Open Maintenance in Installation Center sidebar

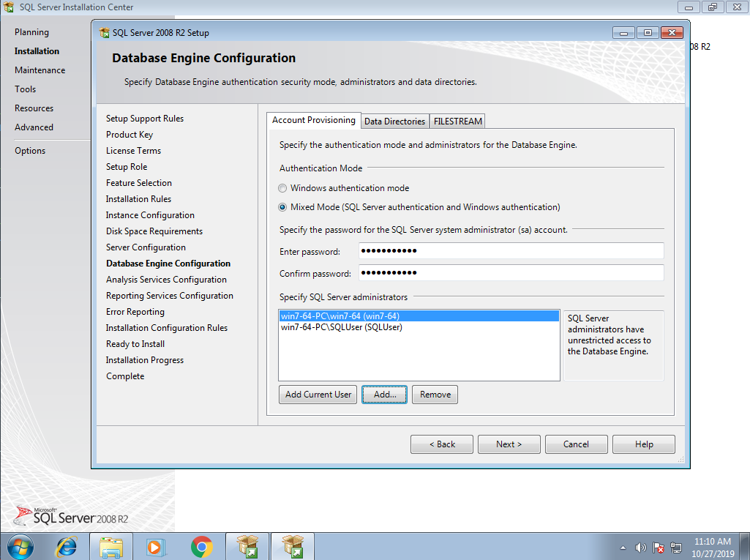coord(40,70)
